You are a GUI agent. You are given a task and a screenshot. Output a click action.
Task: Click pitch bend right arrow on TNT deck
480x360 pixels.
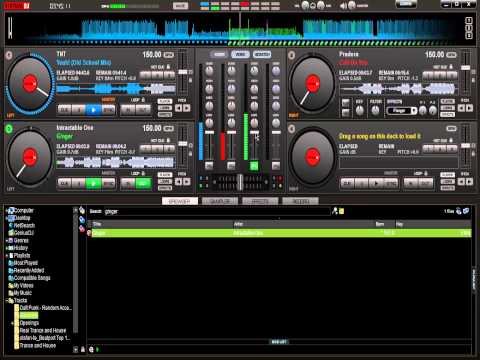(187, 108)
